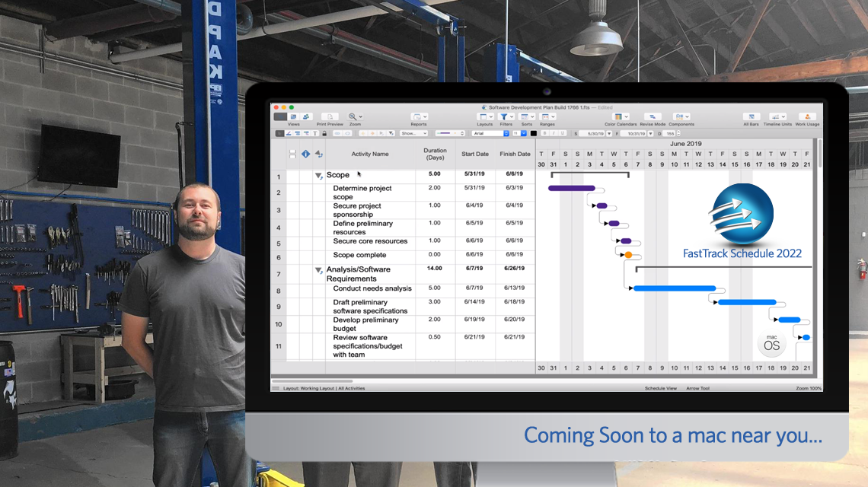
Task: Click the Work Usage icon
Action: [807, 116]
